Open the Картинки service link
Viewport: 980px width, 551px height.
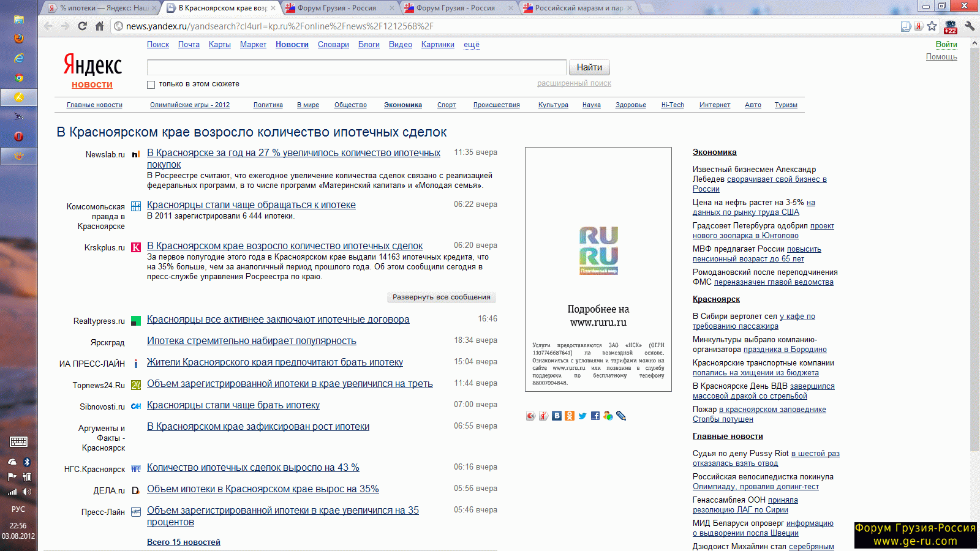pos(438,45)
